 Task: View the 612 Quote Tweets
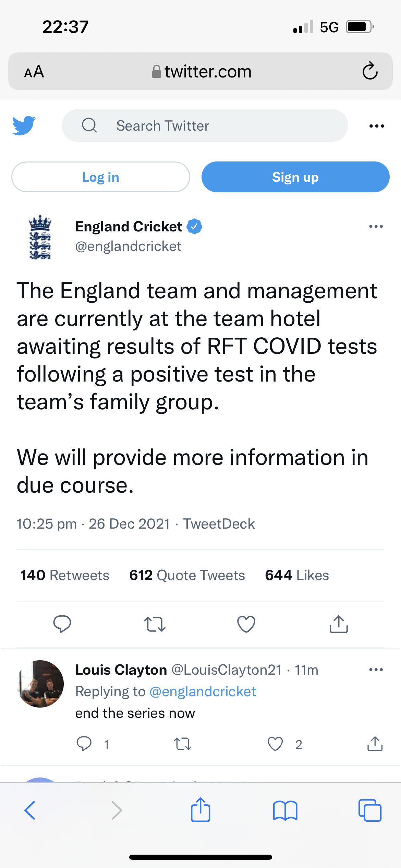click(x=187, y=575)
